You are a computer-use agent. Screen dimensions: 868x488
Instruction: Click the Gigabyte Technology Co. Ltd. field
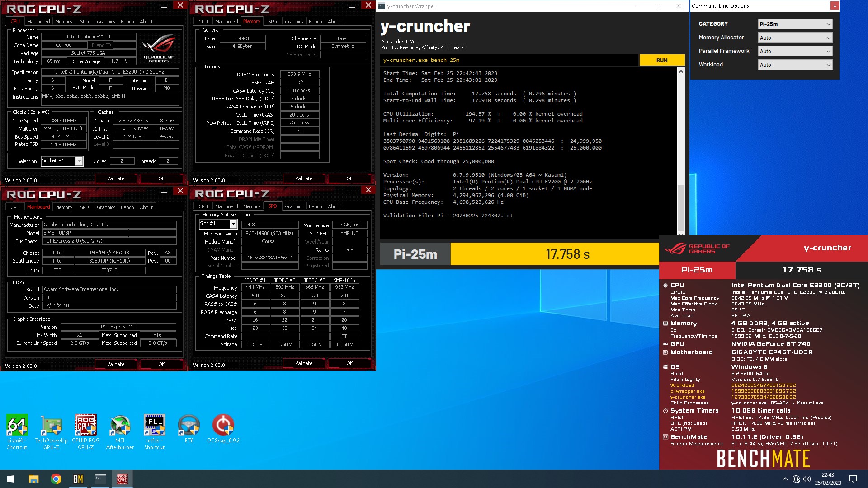(109, 225)
